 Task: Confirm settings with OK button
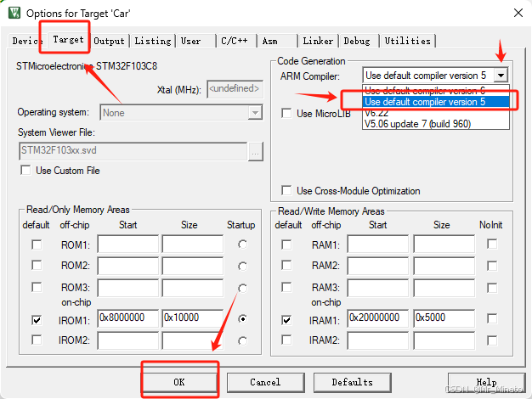(179, 382)
